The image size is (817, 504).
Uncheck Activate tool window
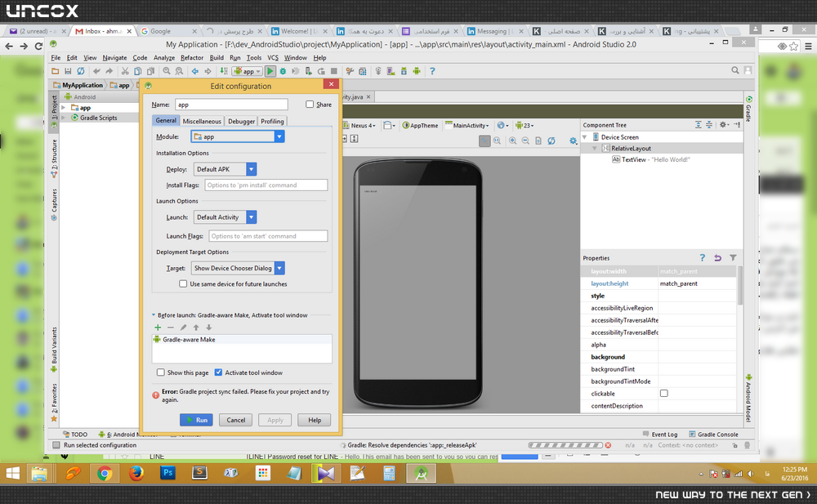(x=218, y=372)
